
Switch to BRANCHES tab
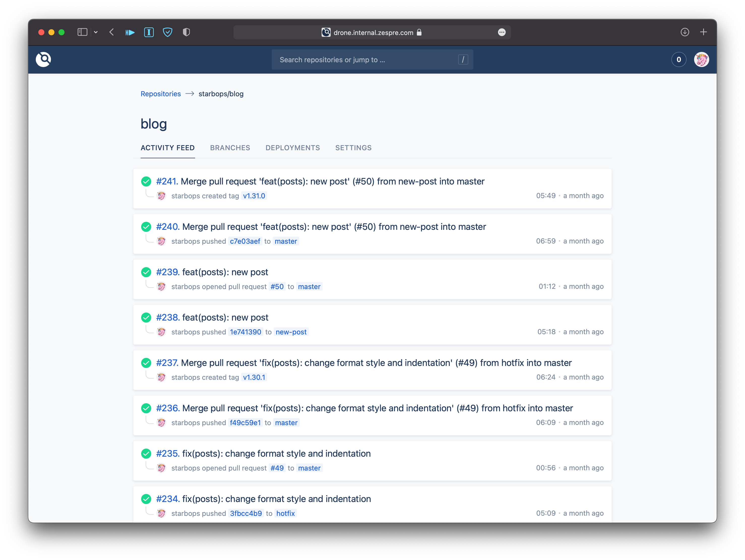(229, 148)
